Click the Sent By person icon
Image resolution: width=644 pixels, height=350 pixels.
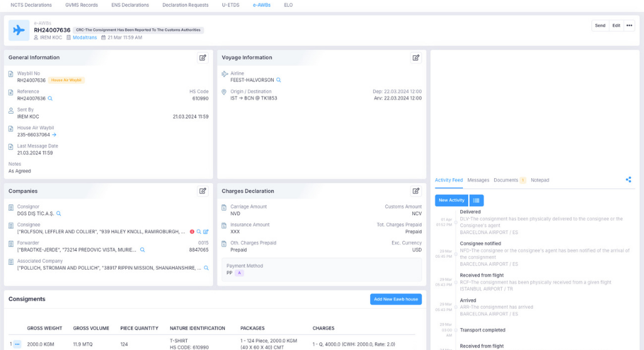11,110
